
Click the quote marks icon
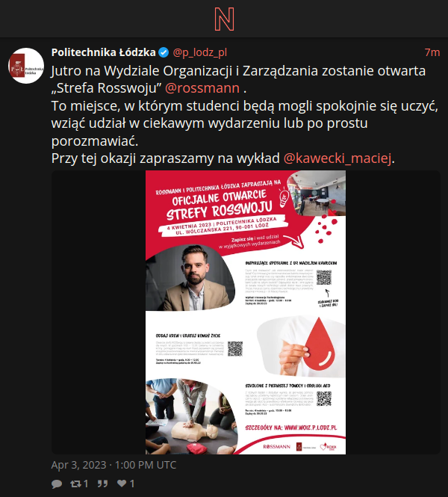(102, 484)
